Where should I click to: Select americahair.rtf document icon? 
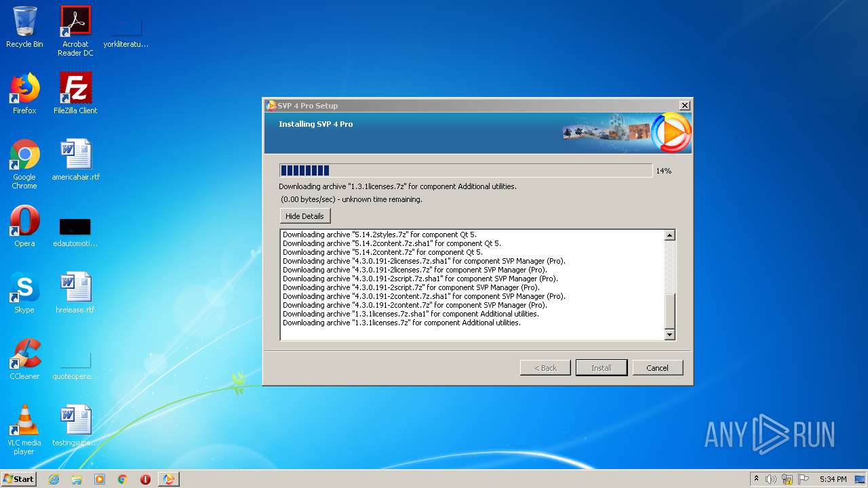[x=75, y=160]
